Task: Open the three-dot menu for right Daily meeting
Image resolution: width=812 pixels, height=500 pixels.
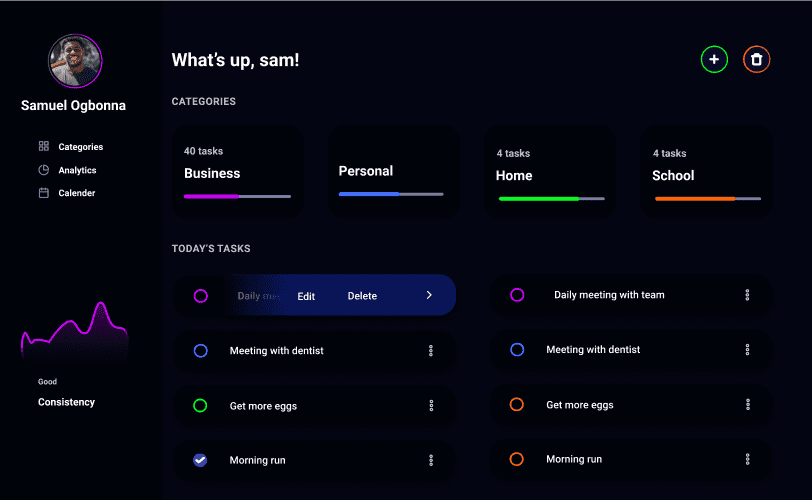Action: 747,295
